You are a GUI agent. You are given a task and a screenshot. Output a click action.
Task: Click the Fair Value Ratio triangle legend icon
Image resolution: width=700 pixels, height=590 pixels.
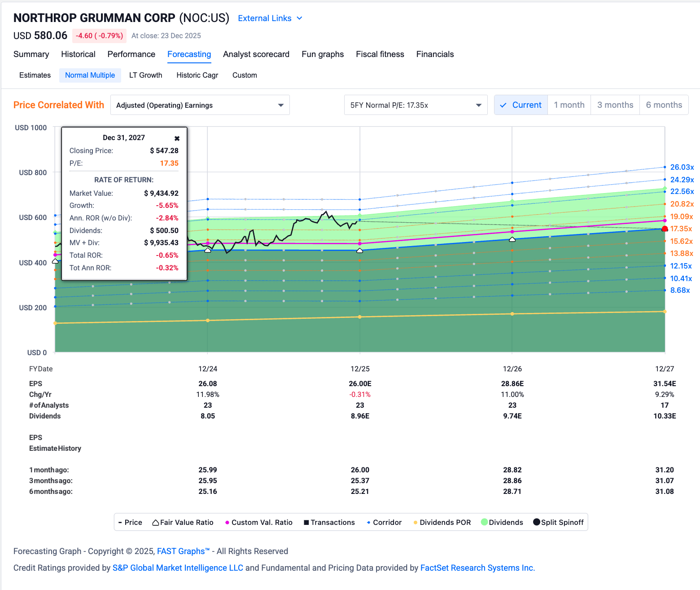[x=155, y=522]
